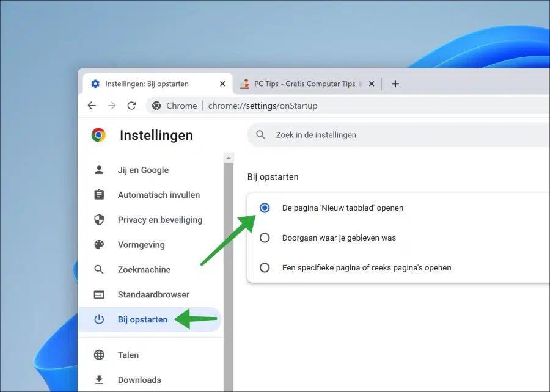
Task: Click the forward navigation arrow
Action: coord(112,106)
